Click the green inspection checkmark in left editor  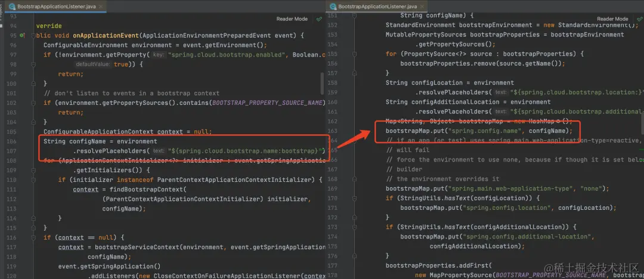click(319, 19)
